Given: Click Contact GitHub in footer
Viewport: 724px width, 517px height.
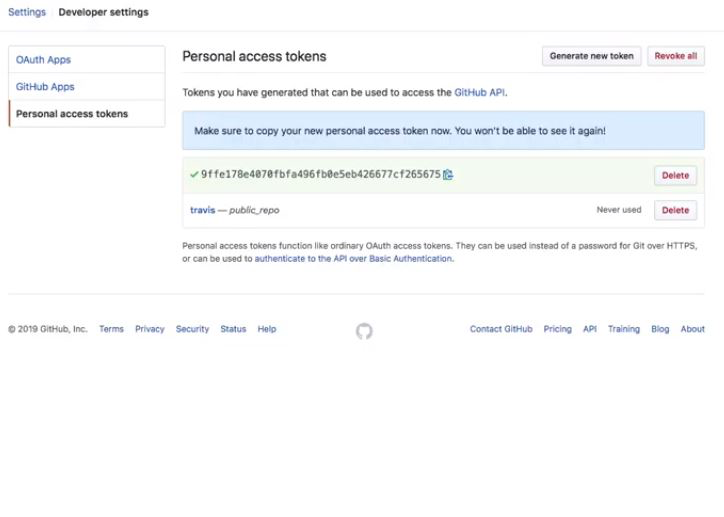Looking at the screenshot, I should pyautogui.click(x=501, y=329).
